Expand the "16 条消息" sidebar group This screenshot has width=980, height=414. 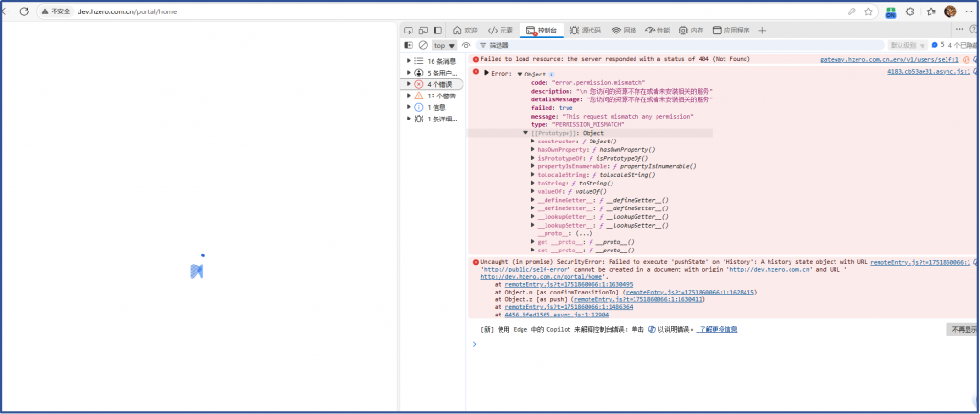tap(409, 61)
